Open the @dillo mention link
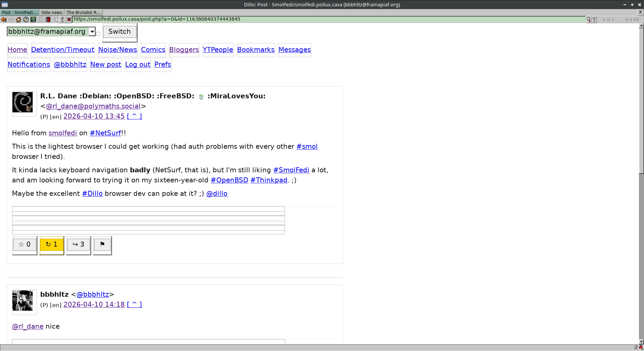Image resolution: width=644 pixels, height=351 pixels. pyautogui.click(x=217, y=194)
